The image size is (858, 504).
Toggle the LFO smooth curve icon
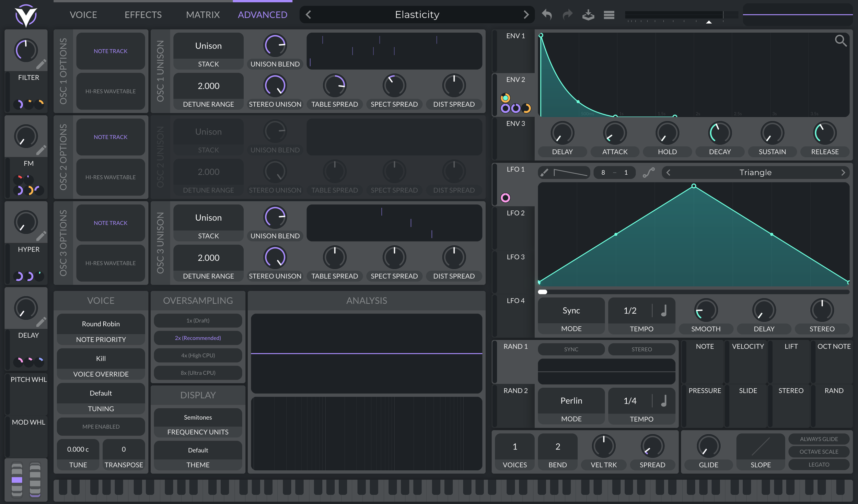tap(648, 173)
